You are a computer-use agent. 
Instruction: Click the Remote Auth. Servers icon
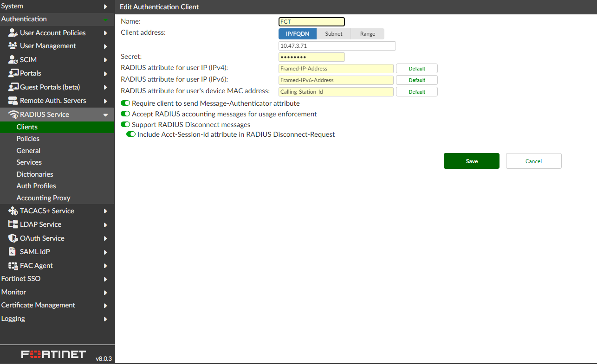(x=13, y=101)
